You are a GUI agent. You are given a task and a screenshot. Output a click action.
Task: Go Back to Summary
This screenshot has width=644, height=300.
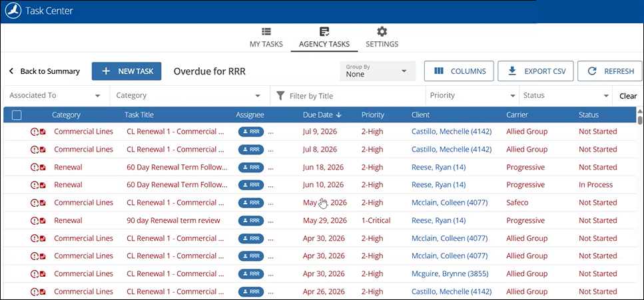click(x=45, y=71)
